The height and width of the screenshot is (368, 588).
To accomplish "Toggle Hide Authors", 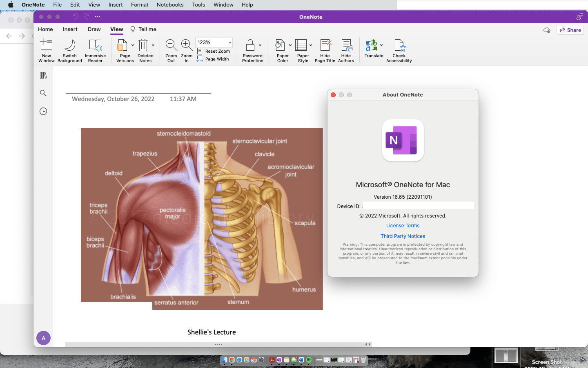I will [346, 51].
